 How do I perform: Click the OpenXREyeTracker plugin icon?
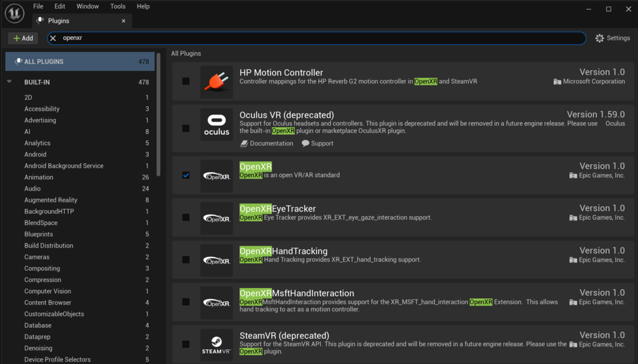(x=217, y=218)
